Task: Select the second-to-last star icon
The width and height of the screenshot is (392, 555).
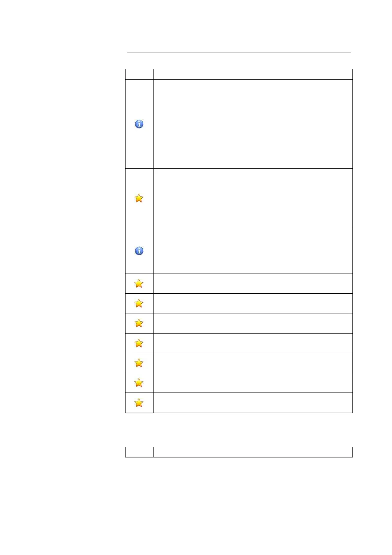Action: pyautogui.click(x=139, y=383)
